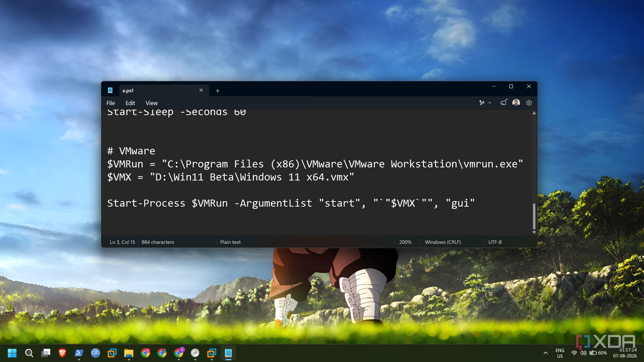Click the $VMX path assignment line
Screen dimensions: 644x362
pyautogui.click(x=230, y=177)
